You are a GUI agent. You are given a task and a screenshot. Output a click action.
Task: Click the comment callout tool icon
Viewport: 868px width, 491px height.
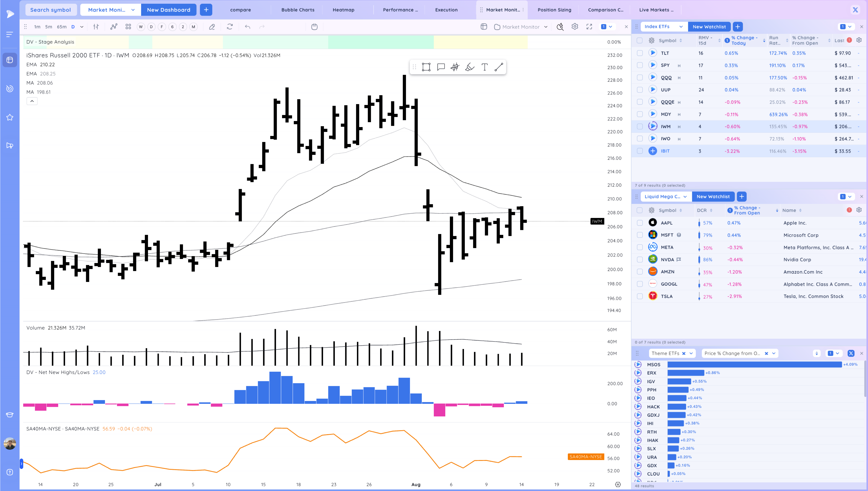441,67
